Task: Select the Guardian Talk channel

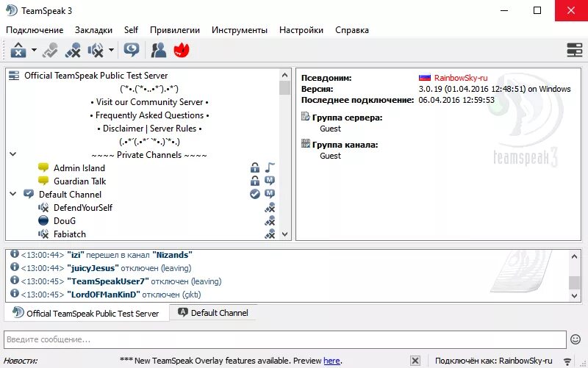Action: 80,181
